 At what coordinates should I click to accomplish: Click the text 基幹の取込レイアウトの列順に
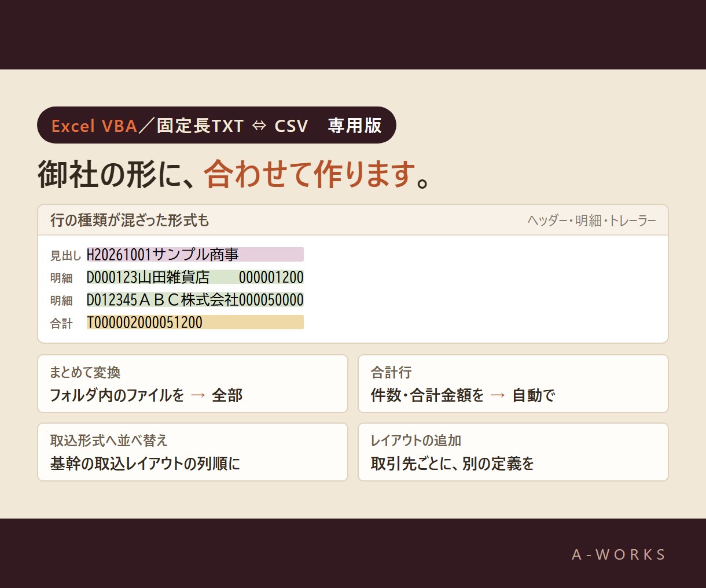click(145, 464)
